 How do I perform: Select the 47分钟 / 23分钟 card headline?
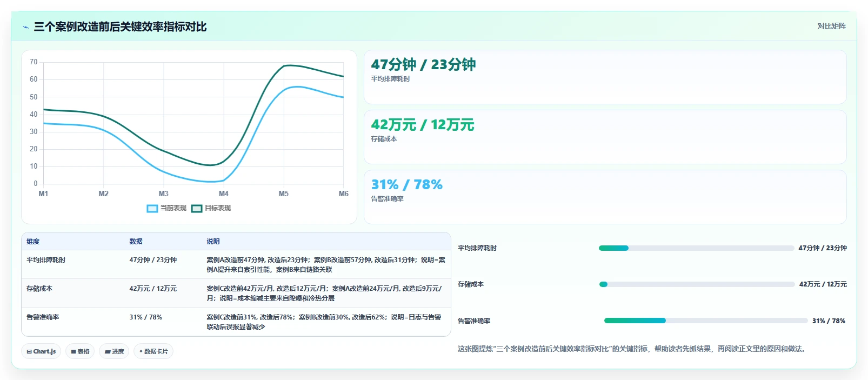click(x=423, y=64)
